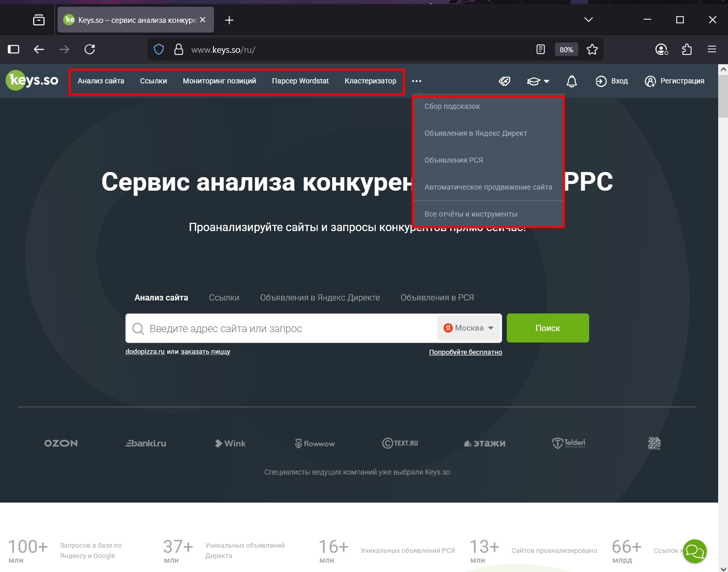The height and width of the screenshot is (572, 728).
Task: Click the 80% zoom indicator in address bar
Action: (x=566, y=49)
